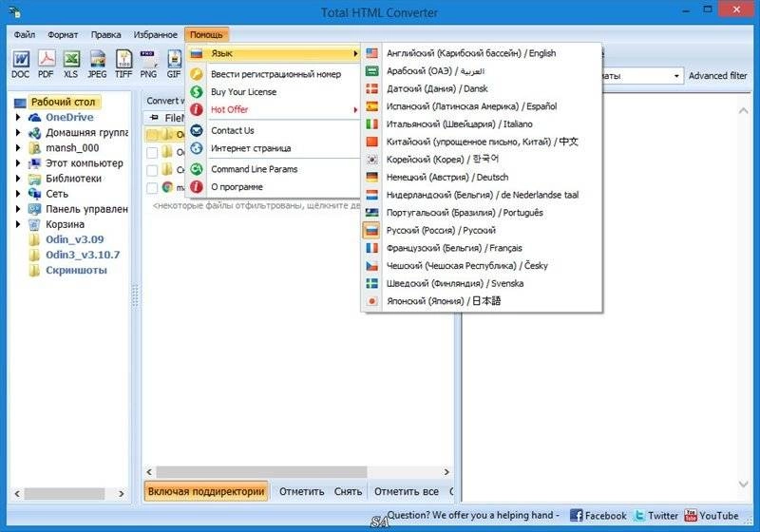Click the Снять button

[348, 491]
